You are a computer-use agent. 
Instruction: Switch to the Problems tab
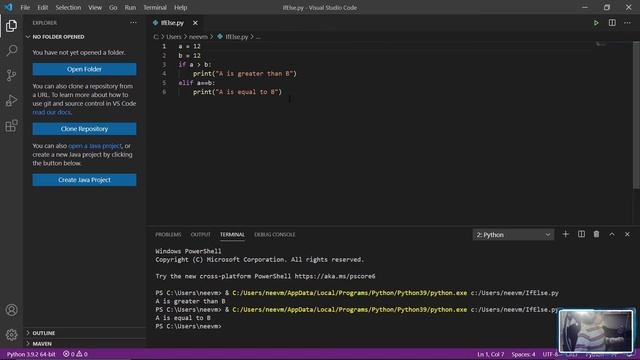tap(168, 235)
